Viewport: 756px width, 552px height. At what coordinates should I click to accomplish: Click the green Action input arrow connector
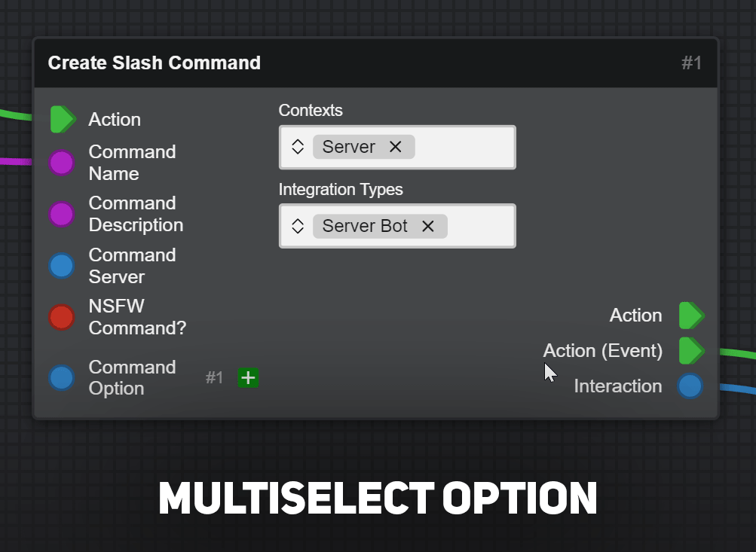[63, 120]
